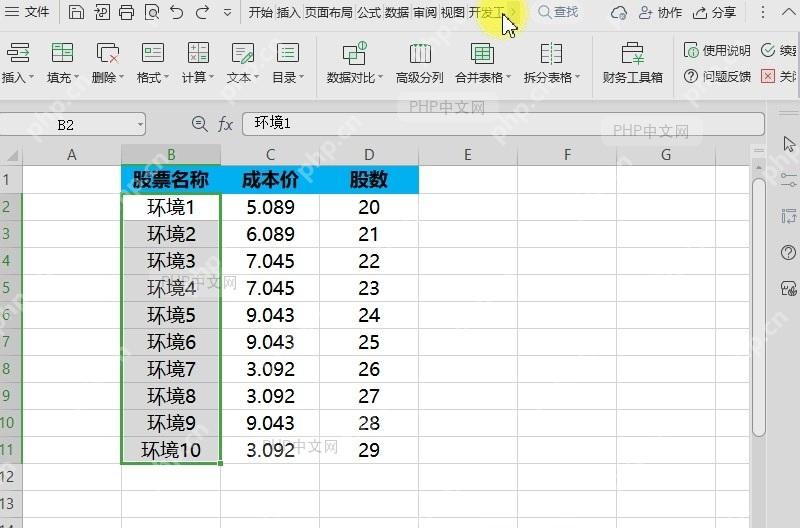Screen dimensions: 800x528
Task: Click the save icon in quick toolbar
Action: (76, 12)
